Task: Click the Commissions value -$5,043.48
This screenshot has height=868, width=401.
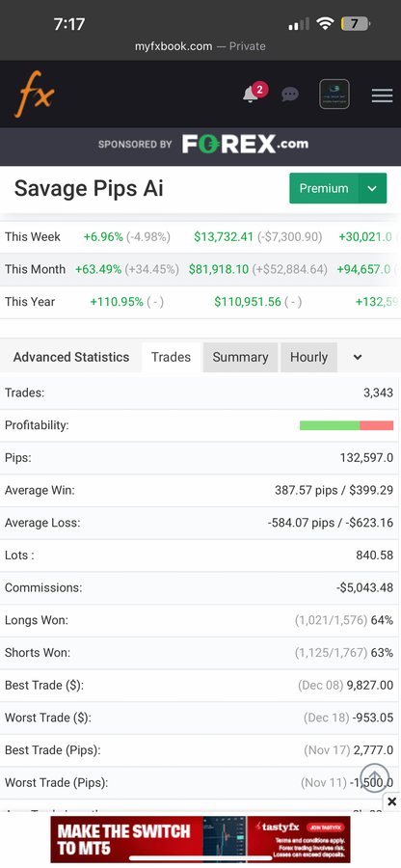Action: (364, 588)
